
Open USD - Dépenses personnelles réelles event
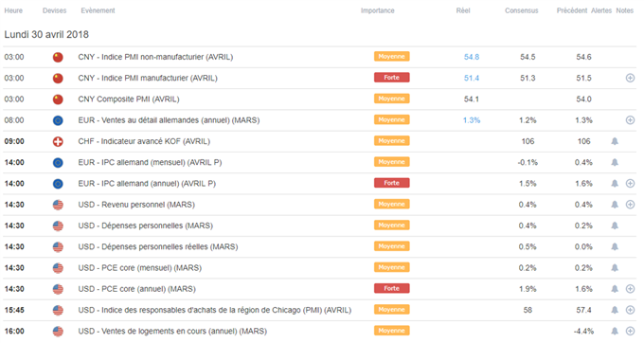[x=158, y=247]
